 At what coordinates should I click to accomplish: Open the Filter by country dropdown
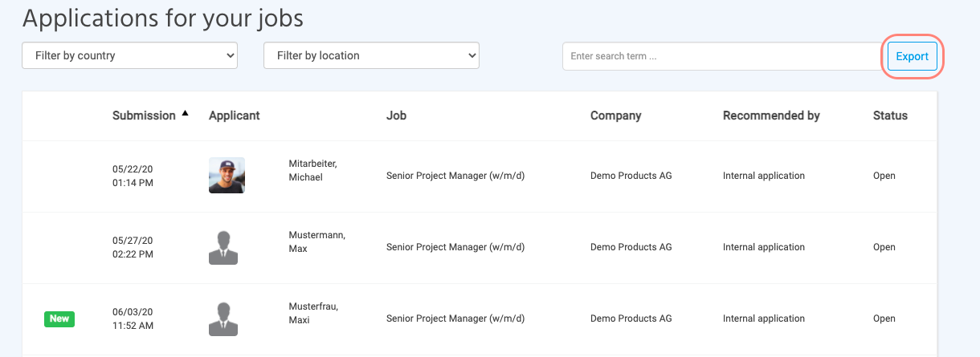129,55
